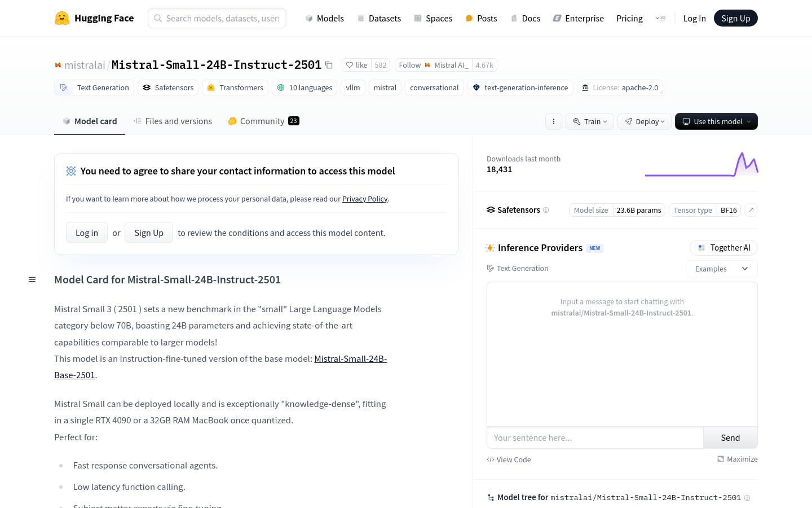This screenshot has height=508, width=812.
Task: Open the three-dot more options menu
Action: pos(554,121)
